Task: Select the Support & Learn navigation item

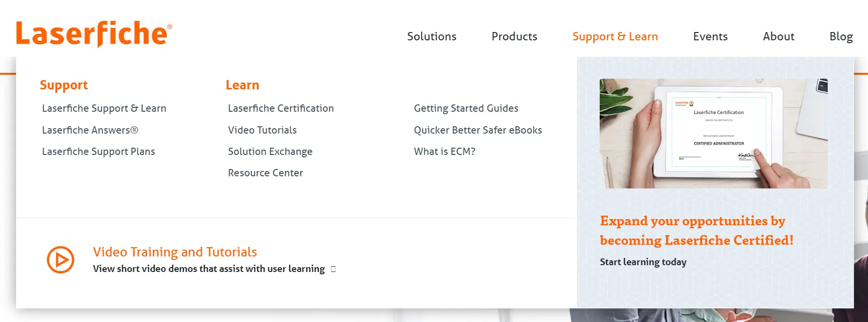Action: coord(615,36)
